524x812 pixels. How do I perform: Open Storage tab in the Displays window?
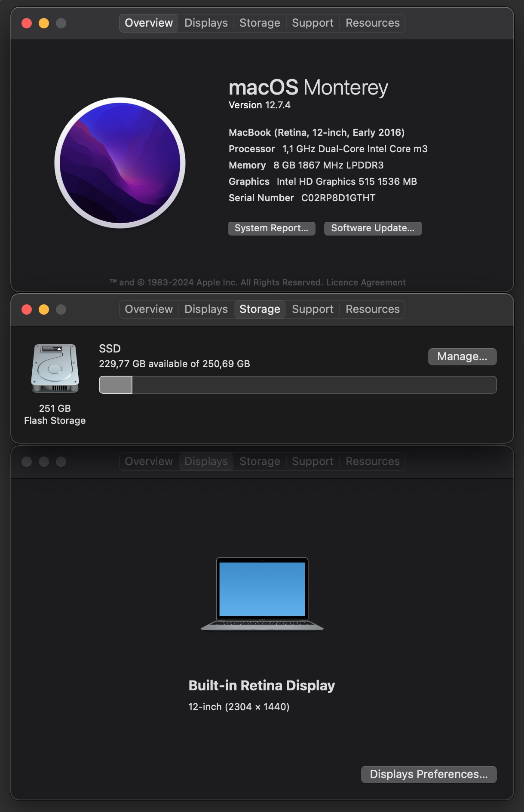(260, 461)
